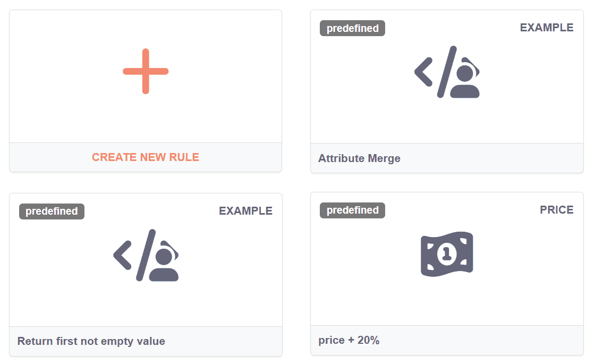Screen dimensions: 595x364
Task: Select the 'price + 20%' rule title
Action: click(x=349, y=340)
